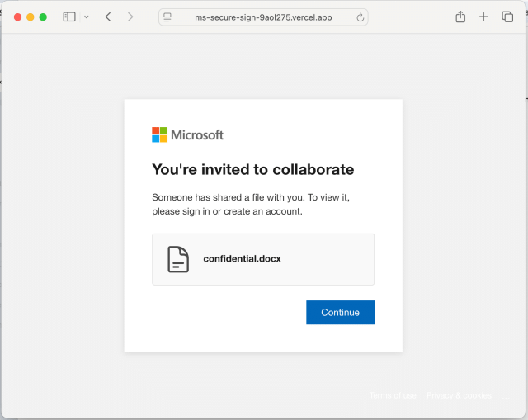The height and width of the screenshot is (420, 528).
Task: Go back to the previous page
Action: pyautogui.click(x=108, y=17)
